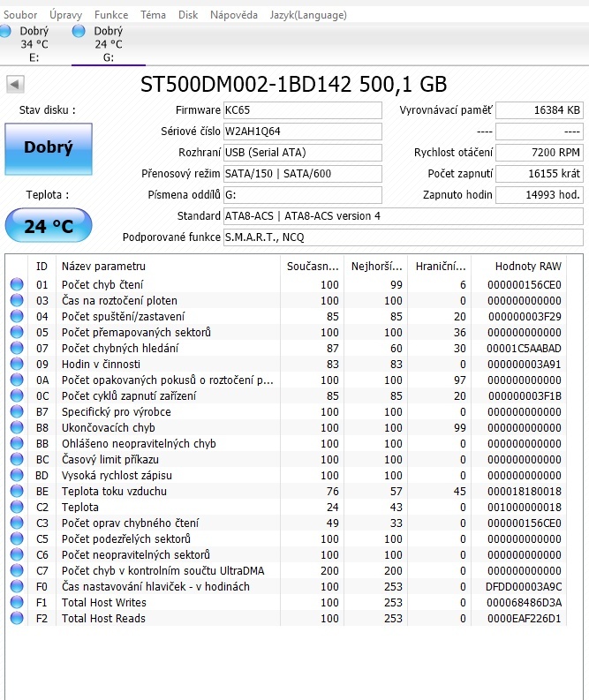Click status orb for Total Host Reads
Viewport: 589px width, 700px height.
[x=17, y=618]
